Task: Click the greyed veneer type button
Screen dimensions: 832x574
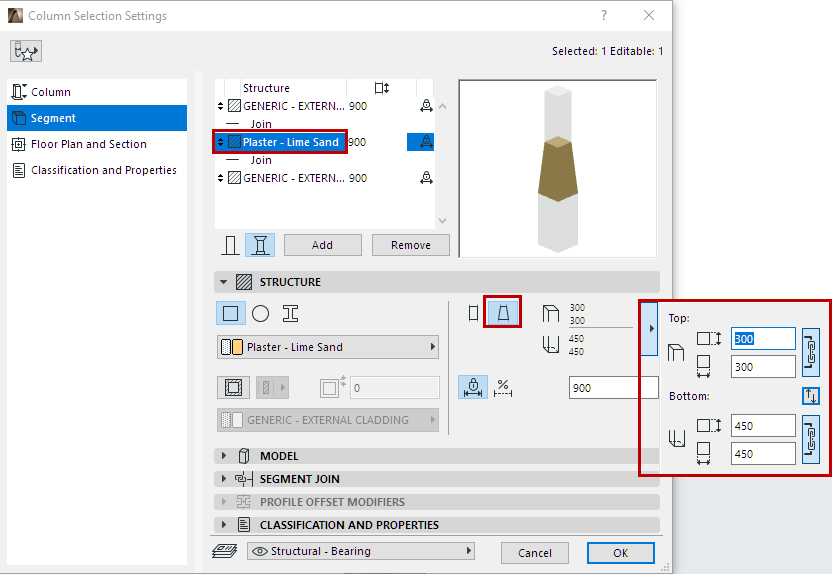Action: (272, 388)
